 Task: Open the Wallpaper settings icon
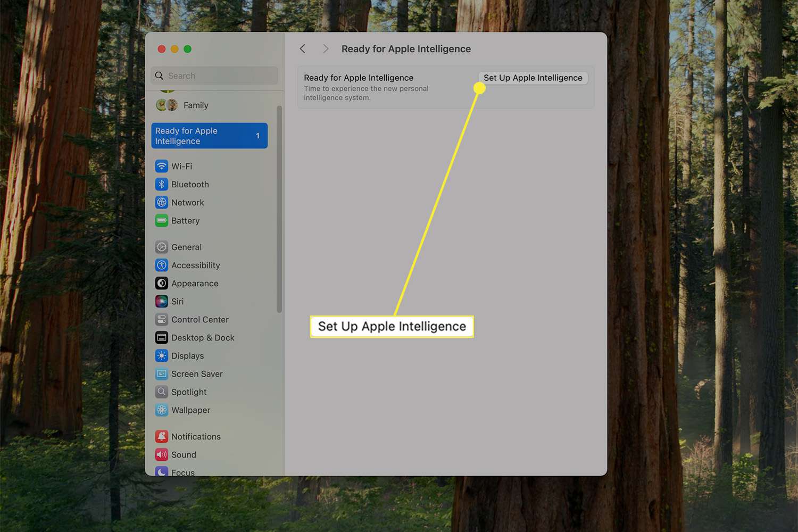coord(162,410)
